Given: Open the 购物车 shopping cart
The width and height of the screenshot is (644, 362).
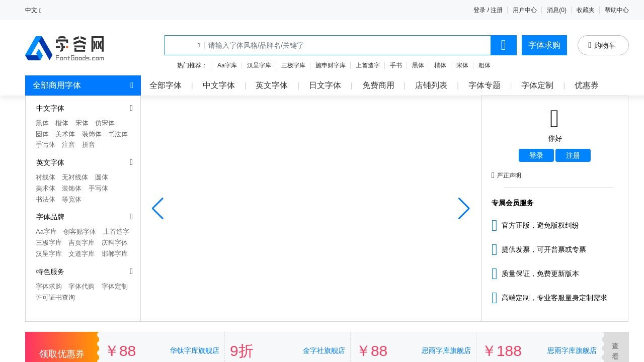Looking at the screenshot, I should [x=603, y=45].
